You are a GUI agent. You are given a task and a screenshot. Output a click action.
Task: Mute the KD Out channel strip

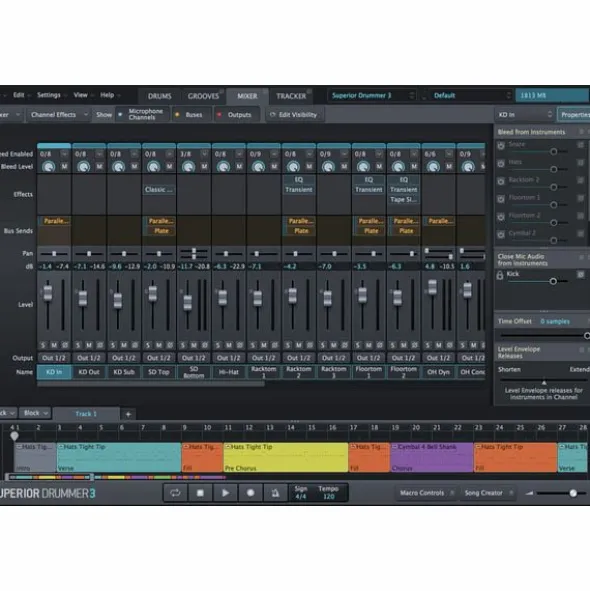pos(89,345)
